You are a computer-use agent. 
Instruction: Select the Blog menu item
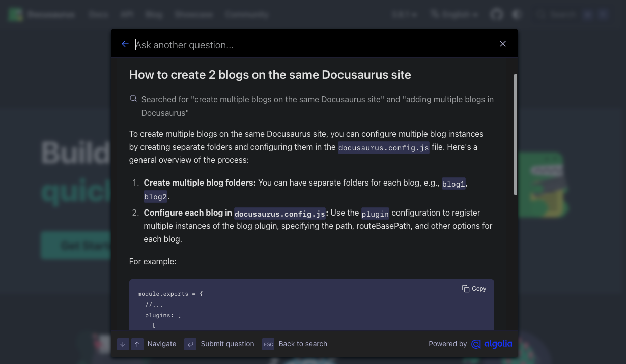(154, 14)
